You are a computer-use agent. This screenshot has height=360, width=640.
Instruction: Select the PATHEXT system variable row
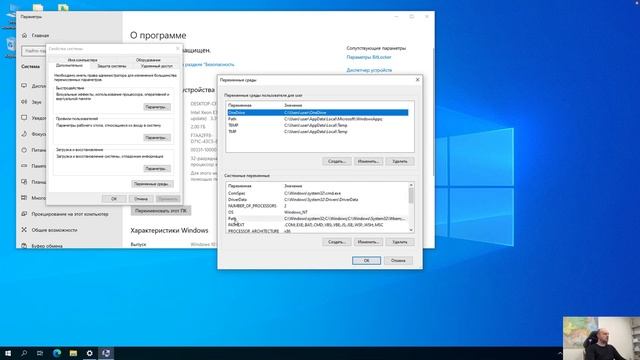[x=317, y=224]
